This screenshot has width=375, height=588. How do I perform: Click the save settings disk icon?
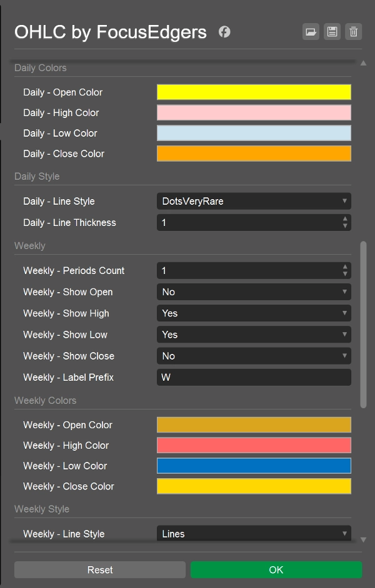[x=332, y=32]
